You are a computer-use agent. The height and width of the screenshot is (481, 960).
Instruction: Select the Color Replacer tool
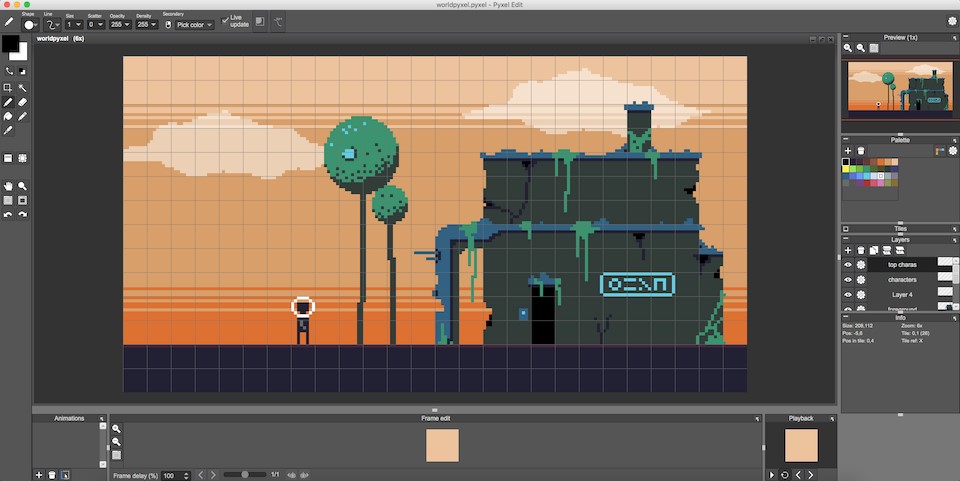point(23,116)
